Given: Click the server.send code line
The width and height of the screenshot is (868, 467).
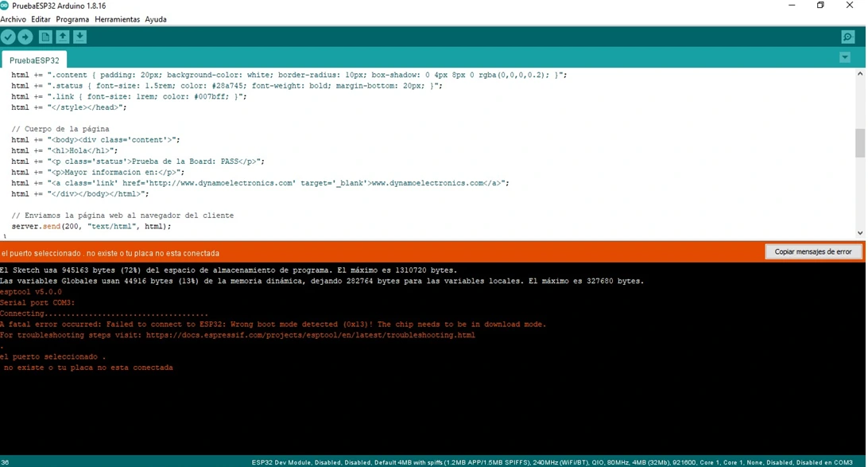Looking at the screenshot, I should (x=91, y=226).
